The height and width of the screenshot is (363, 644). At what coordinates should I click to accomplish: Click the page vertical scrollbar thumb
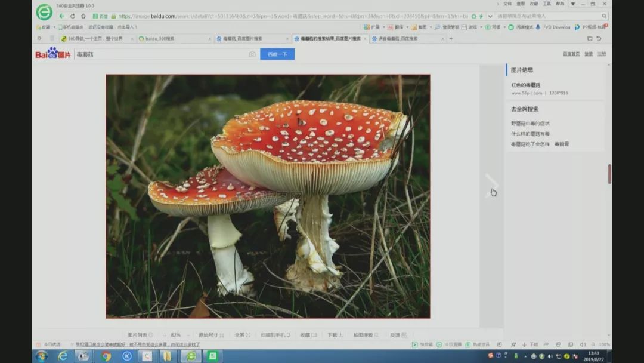pos(609,174)
